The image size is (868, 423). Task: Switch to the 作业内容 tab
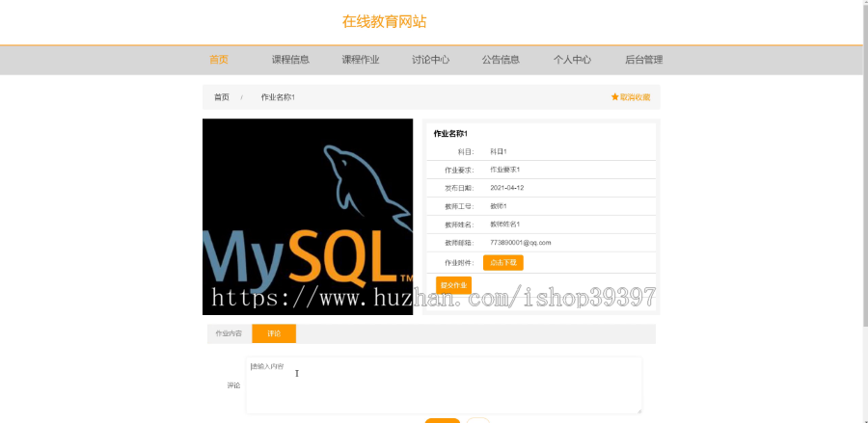(229, 333)
